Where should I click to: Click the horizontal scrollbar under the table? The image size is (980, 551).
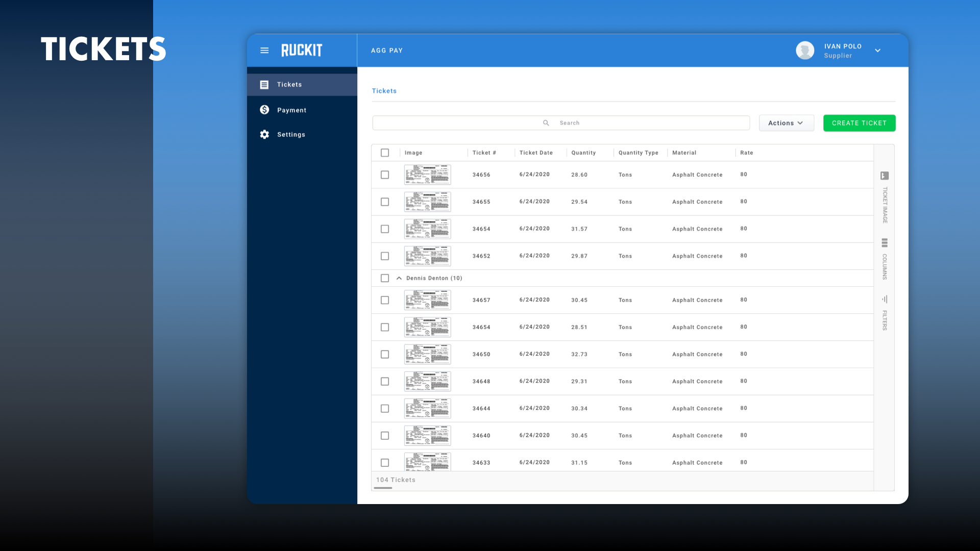tap(383, 488)
